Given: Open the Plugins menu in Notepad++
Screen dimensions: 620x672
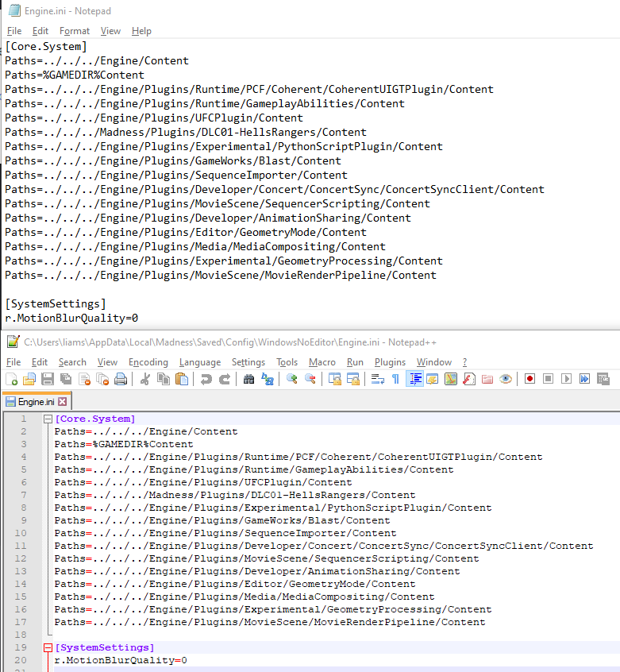Looking at the screenshot, I should click(390, 362).
